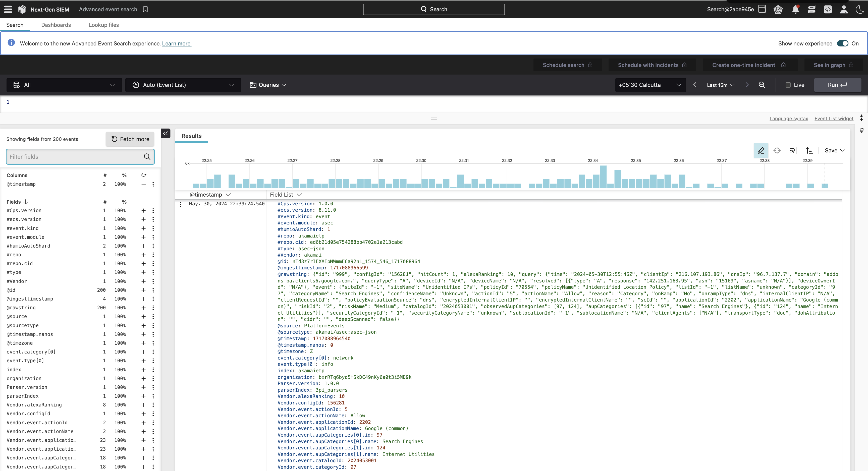The image size is (868, 471).
Task: Go to previous time interval arrow
Action: [695, 85]
